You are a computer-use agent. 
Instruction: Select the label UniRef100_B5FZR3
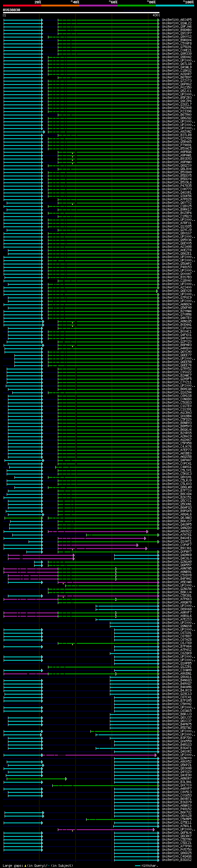(176, 98)
